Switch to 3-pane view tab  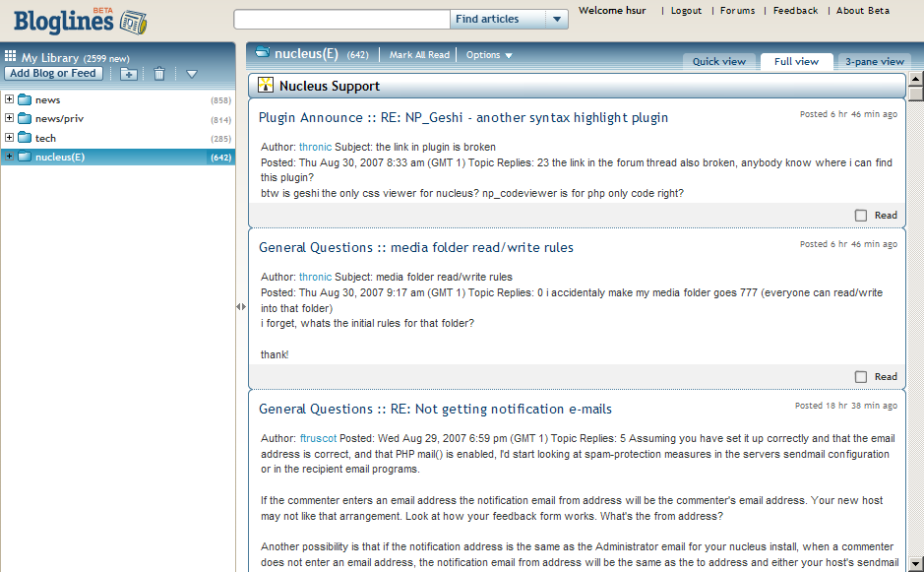pos(874,61)
